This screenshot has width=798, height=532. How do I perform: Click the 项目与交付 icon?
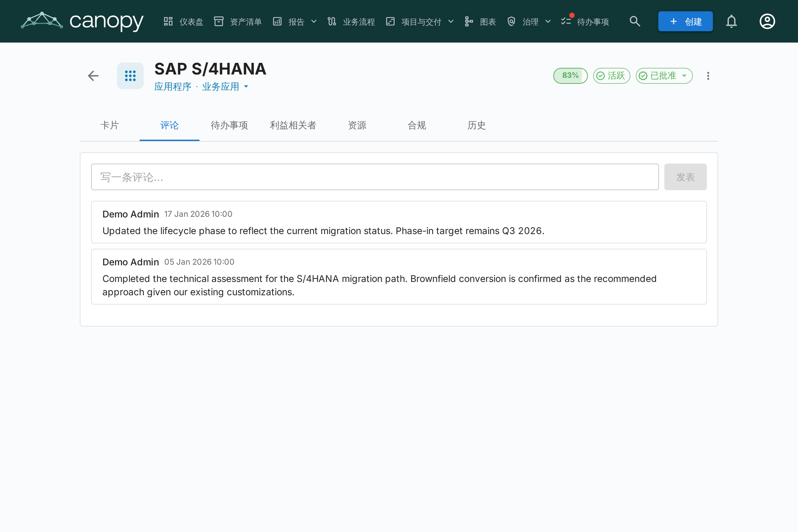point(390,21)
